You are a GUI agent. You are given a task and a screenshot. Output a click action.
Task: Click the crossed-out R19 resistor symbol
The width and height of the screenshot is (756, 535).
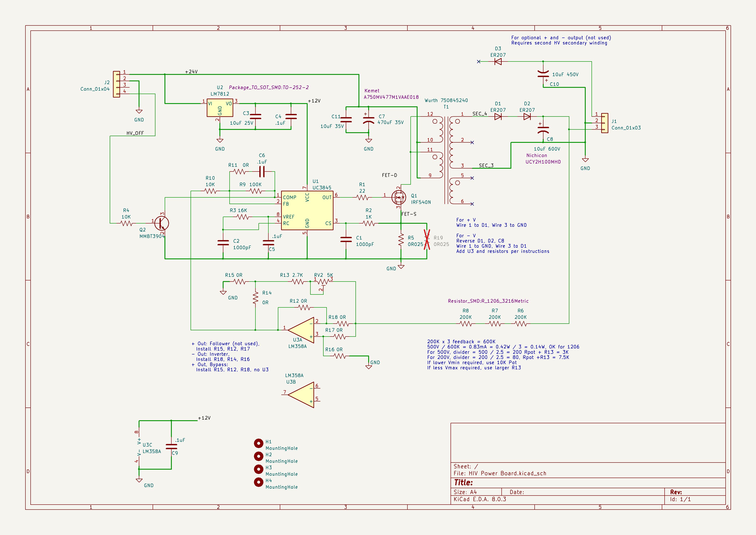(427, 239)
